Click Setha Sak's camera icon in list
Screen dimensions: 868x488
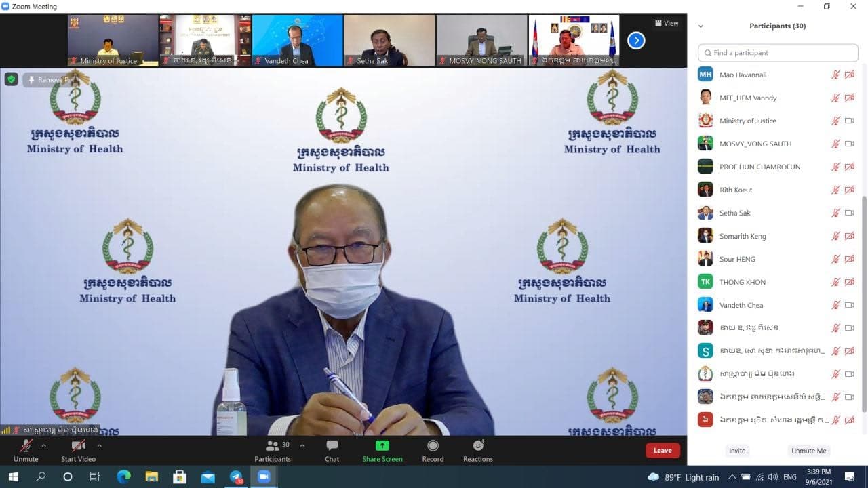(849, 213)
